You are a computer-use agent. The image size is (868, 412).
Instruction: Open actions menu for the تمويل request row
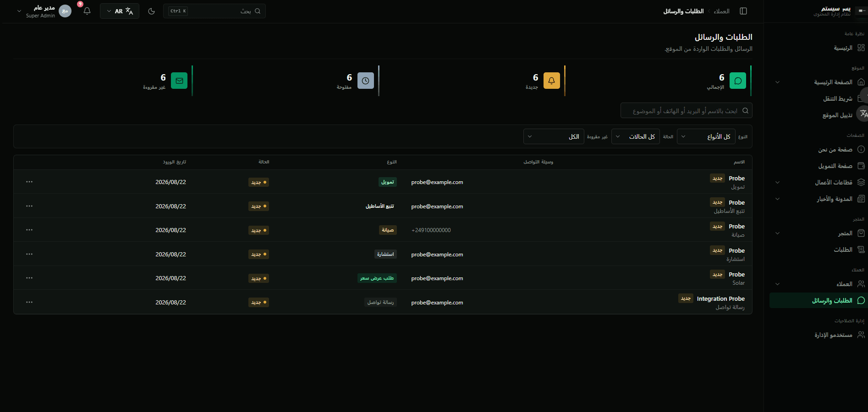29,182
